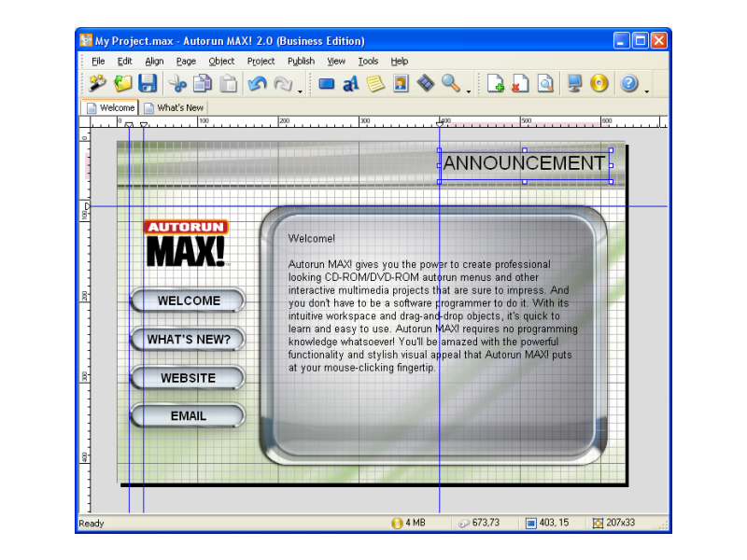
Task: Redo the last undone action
Action: coord(283,83)
